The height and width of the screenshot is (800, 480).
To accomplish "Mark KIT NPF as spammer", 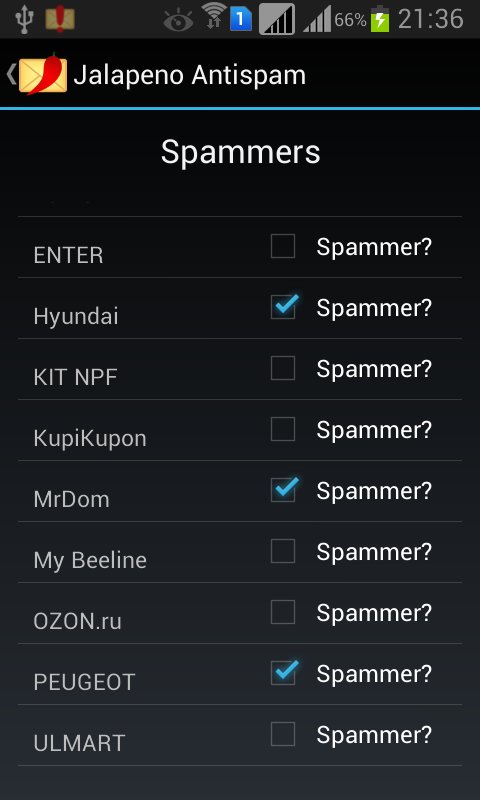I will (x=283, y=368).
